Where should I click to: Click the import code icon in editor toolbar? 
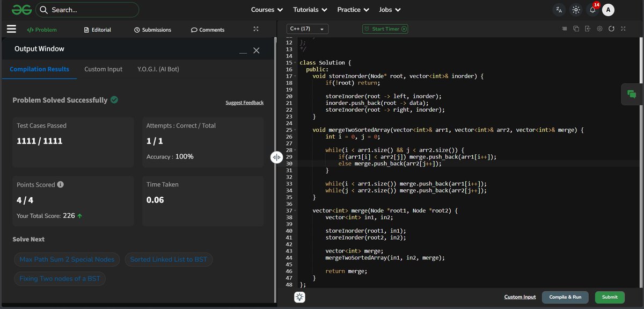[x=588, y=29]
